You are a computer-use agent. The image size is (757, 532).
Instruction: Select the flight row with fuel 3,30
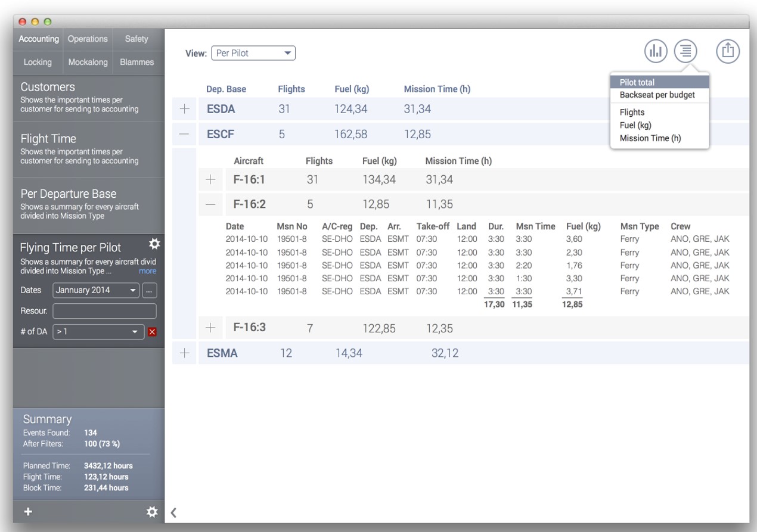pos(477,278)
